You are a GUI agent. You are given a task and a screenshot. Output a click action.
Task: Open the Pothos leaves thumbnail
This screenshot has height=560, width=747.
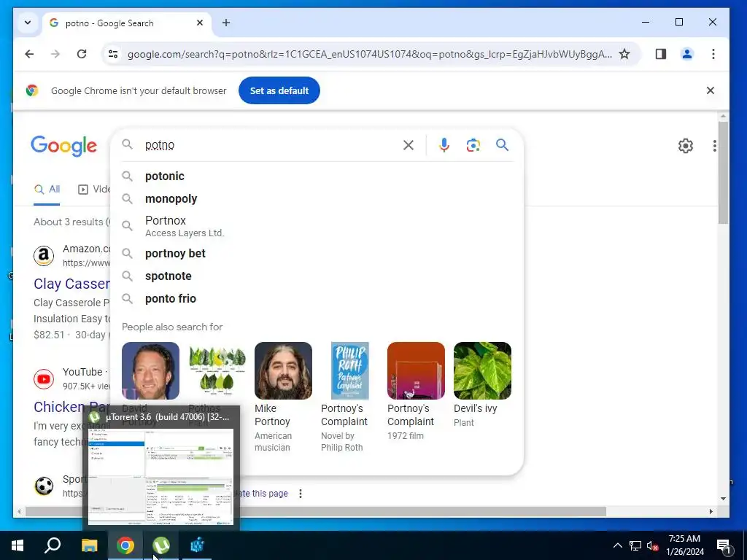(217, 370)
